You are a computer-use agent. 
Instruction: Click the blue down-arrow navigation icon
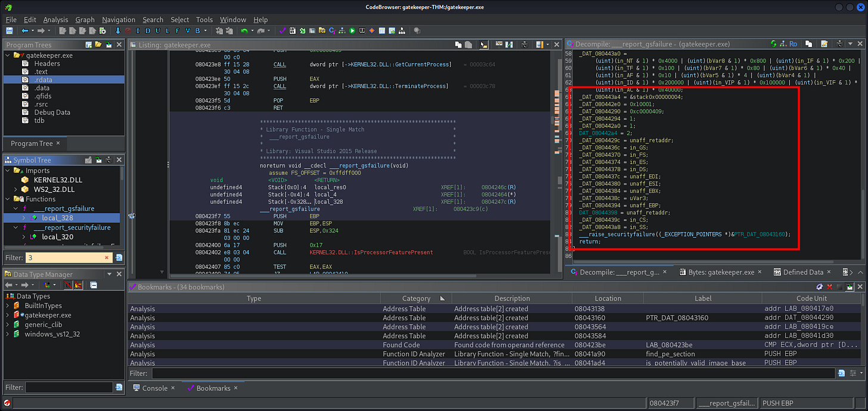coord(118,30)
